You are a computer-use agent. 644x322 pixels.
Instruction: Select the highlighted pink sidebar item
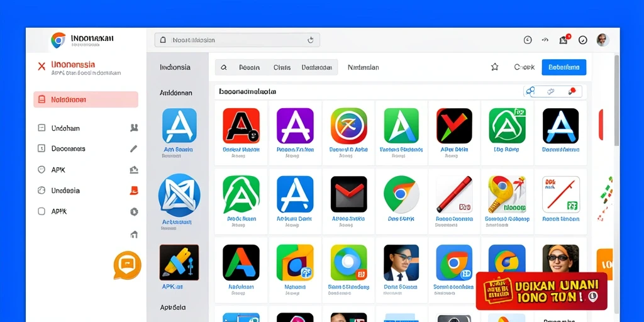click(86, 99)
